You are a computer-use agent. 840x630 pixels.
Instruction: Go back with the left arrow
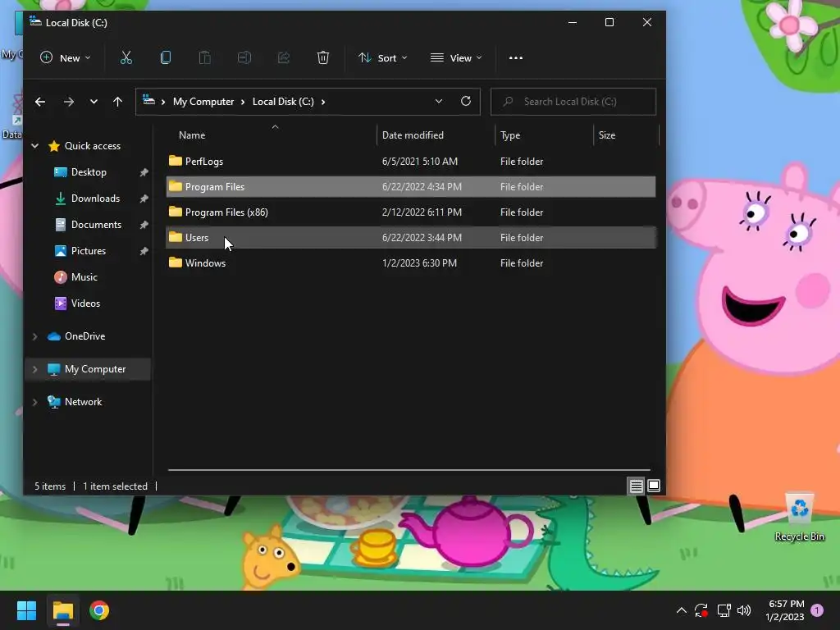[x=40, y=102]
